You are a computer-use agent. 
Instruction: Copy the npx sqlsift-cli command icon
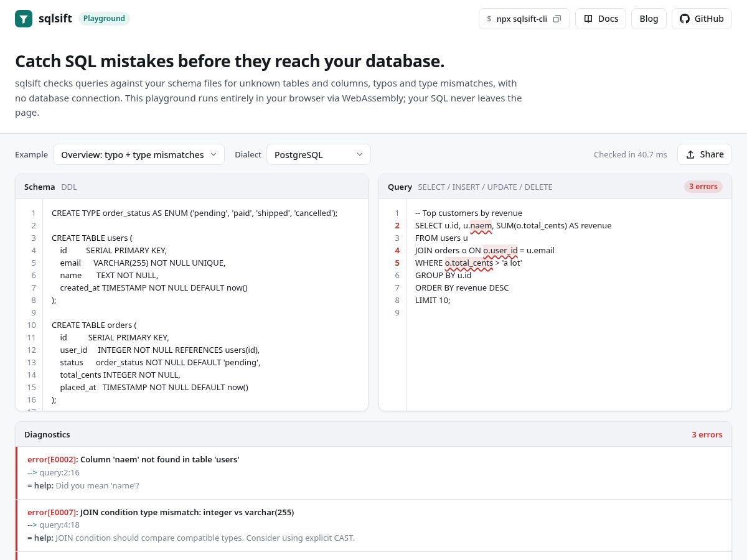pos(557,19)
